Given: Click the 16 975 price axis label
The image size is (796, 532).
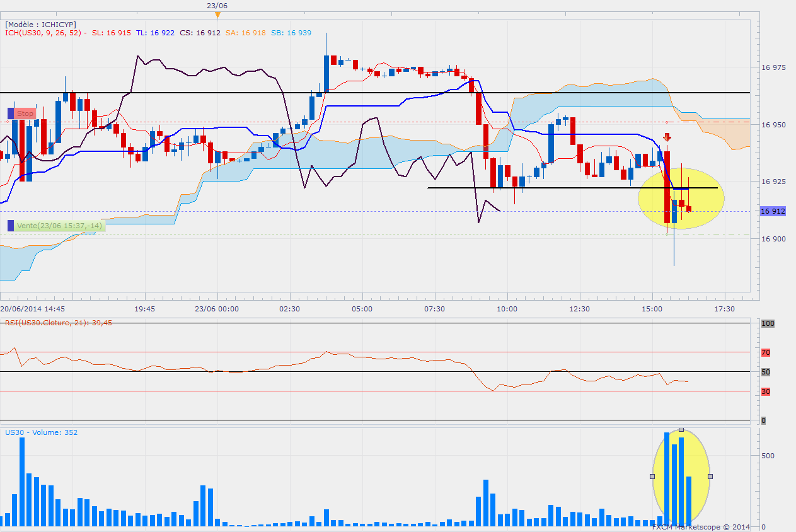Looking at the screenshot, I should (773, 67).
